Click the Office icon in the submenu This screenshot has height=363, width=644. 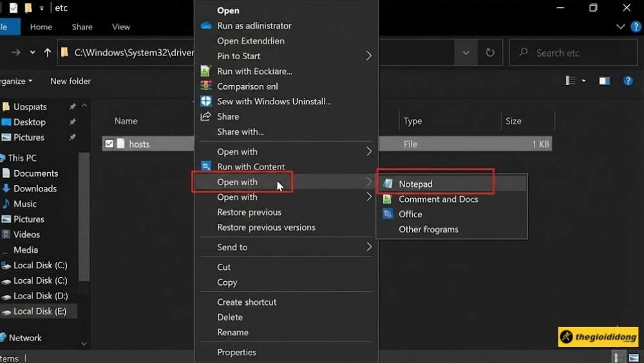[x=388, y=214]
